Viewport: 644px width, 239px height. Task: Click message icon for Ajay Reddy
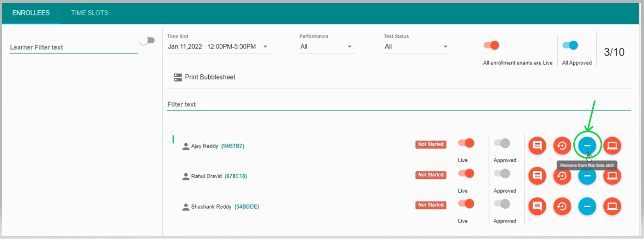tap(537, 145)
